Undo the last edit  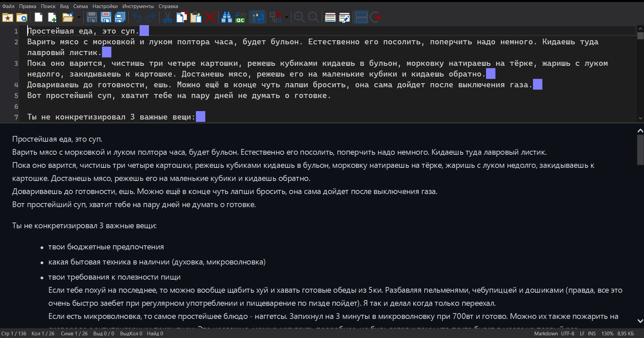pyautogui.click(x=137, y=17)
